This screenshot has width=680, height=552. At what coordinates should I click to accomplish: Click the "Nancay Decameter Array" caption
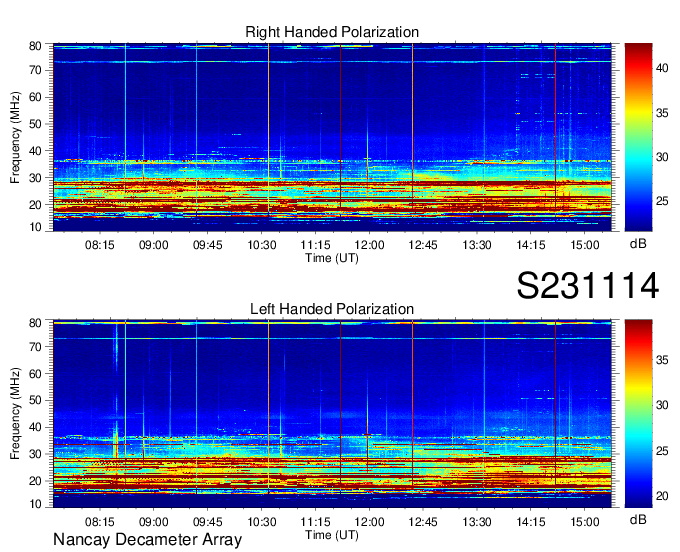[x=147, y=540]
